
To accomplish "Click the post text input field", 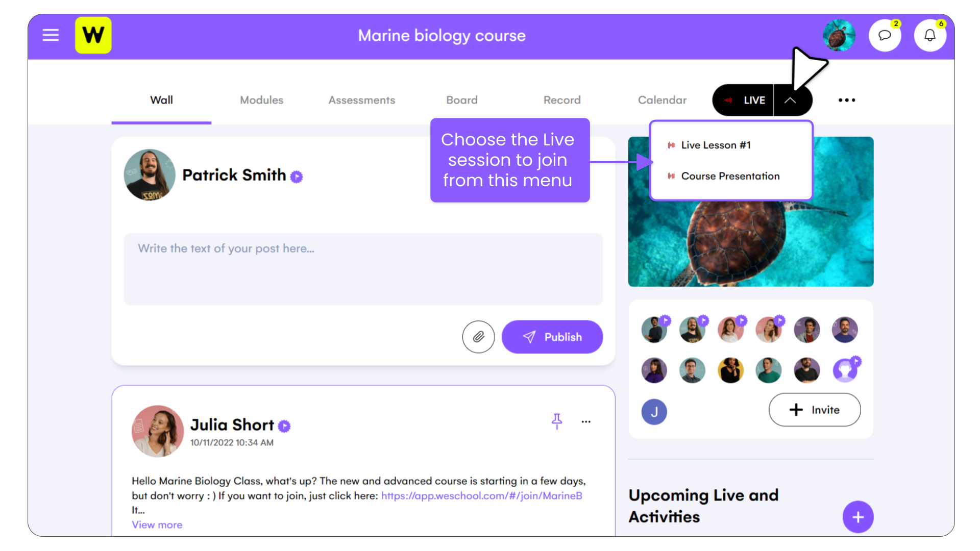I will pyautogui.click(x=363, y=269).
